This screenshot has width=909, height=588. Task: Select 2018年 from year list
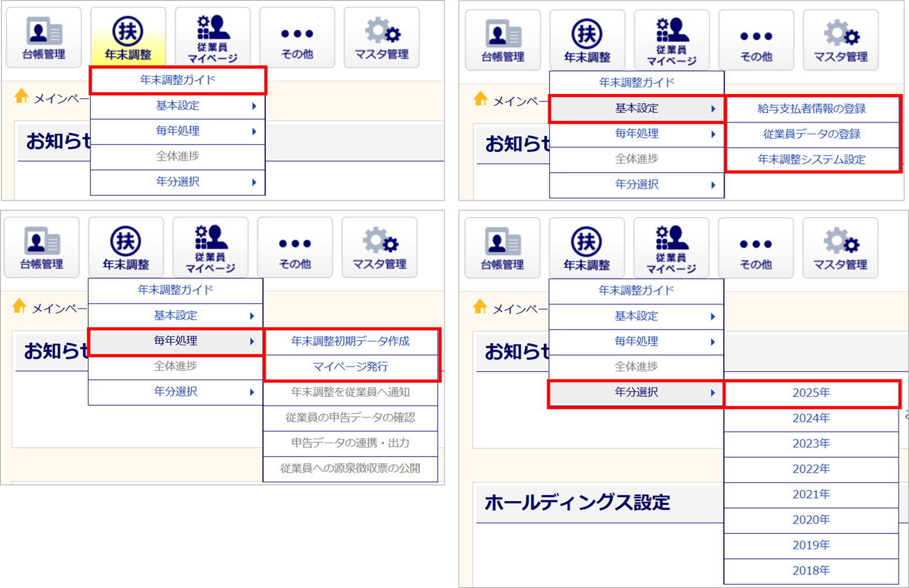click(x=811, y=571)
